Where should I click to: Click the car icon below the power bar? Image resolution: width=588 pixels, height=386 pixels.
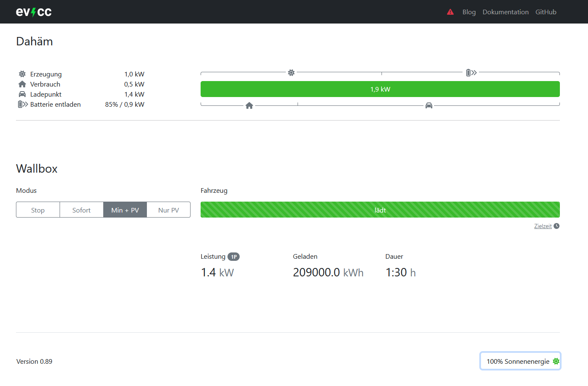pos(429,105)
